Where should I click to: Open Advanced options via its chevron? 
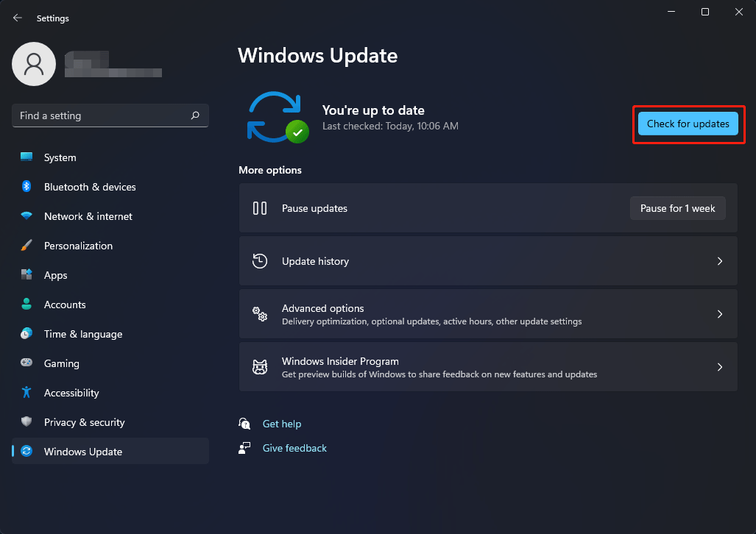[x=719, y=314]
